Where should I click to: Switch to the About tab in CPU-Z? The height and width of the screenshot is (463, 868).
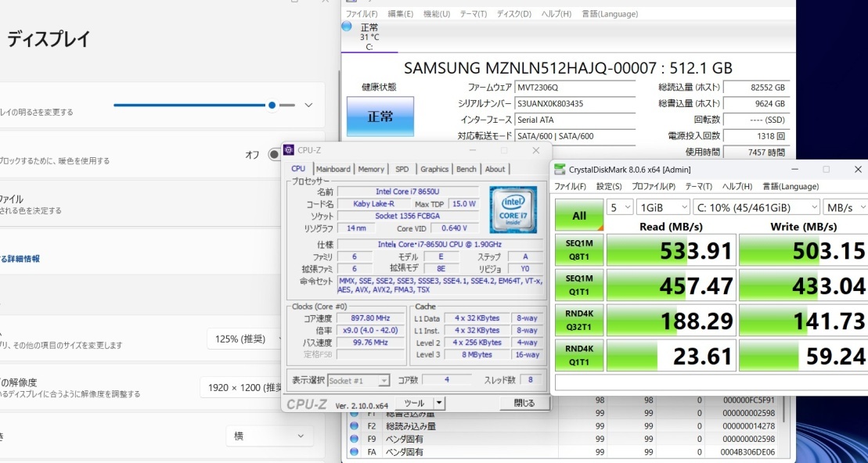coord(495,169)
